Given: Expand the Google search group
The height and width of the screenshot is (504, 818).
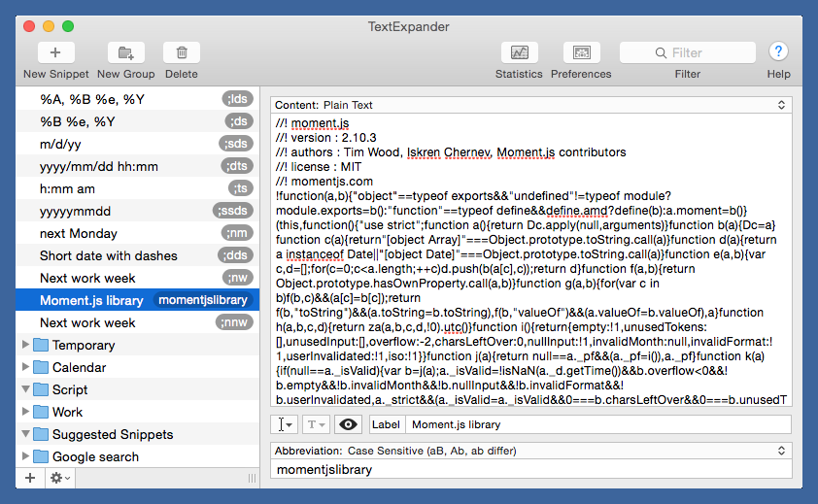Looking at the screenshot, I should [x=25, y=456].
